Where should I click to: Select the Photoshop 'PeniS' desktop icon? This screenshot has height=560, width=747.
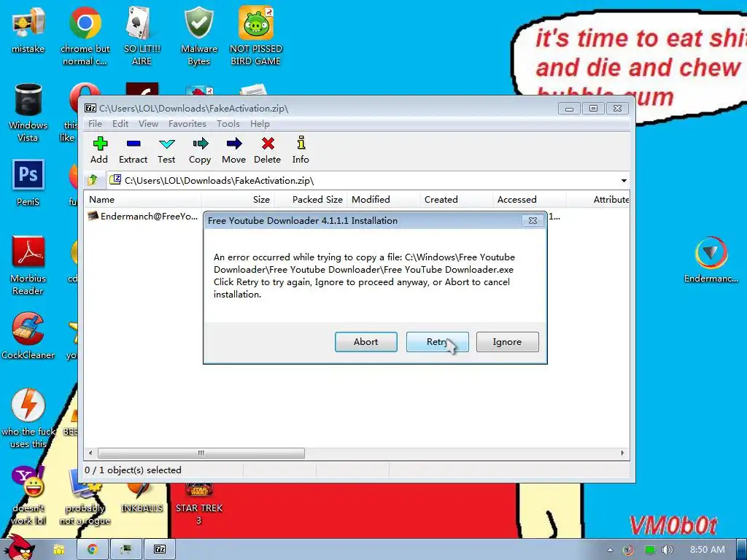click(28, 183)
